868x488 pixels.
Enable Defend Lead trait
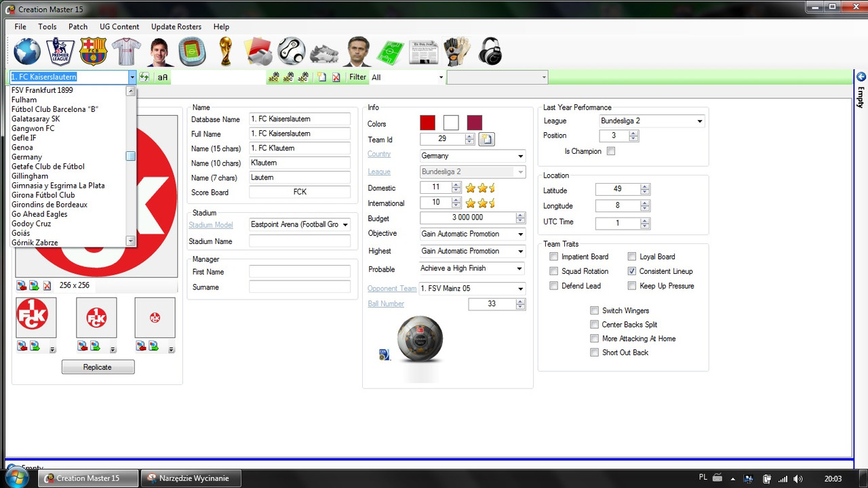coord(554,286)
